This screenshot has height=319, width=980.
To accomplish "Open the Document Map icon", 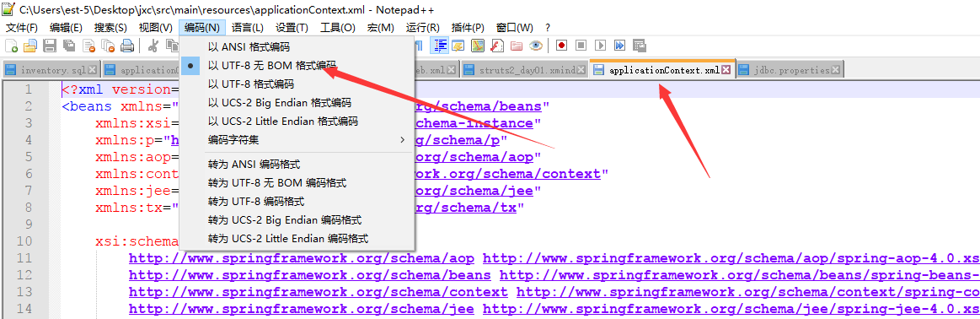I will pos(478,45).
